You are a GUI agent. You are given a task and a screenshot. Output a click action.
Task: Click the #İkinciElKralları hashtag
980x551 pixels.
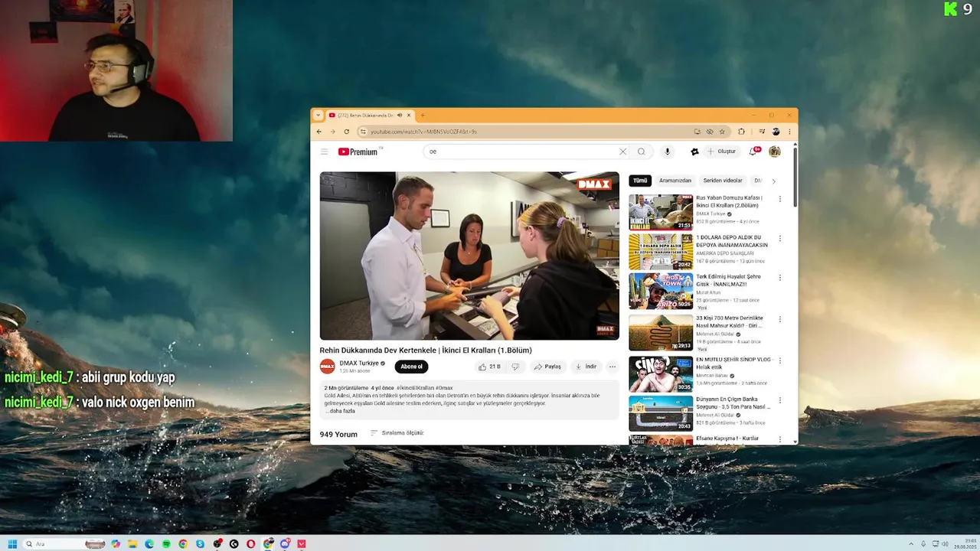click(415, 388)
